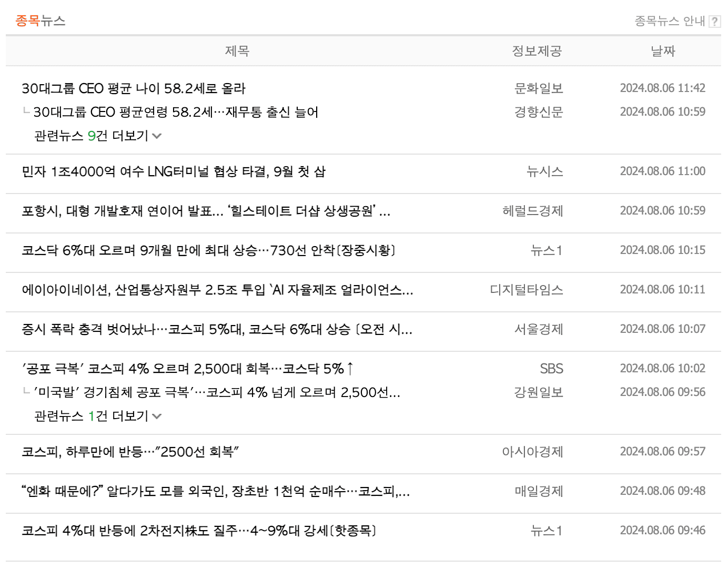
Task: Open the 여수 LNG터미널 협상 타결 article
Action: click(x=174, y=172)
